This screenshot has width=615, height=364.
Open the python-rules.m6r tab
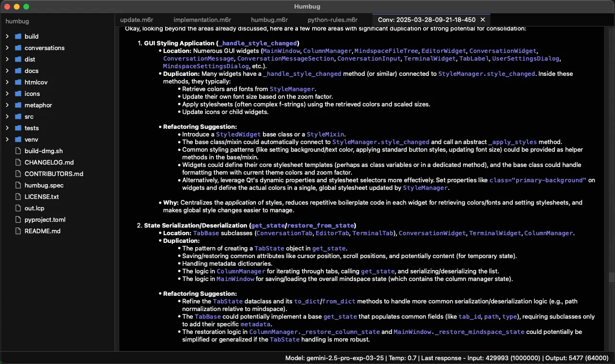332,20
